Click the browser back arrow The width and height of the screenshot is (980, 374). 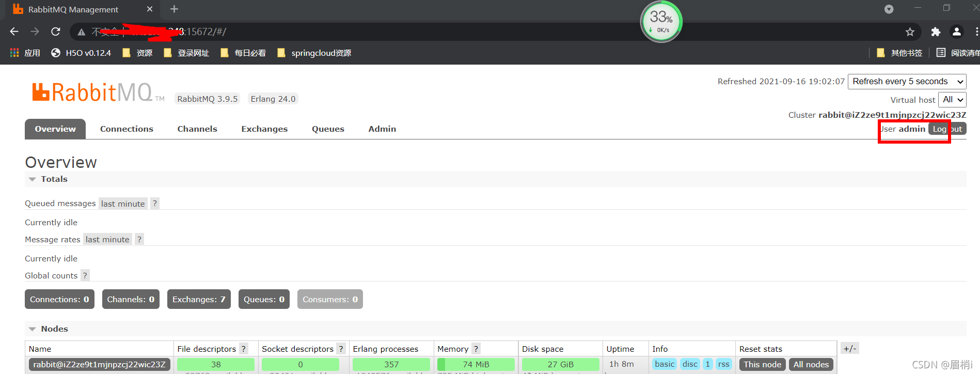tap(14, 32)
